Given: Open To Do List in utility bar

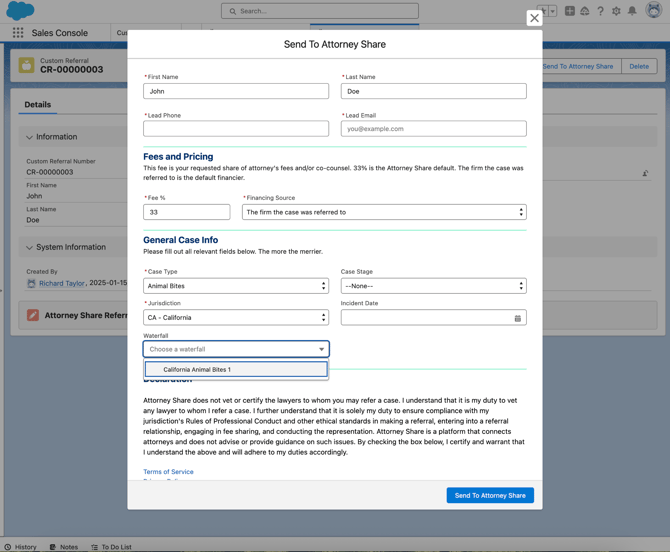Looking at the screenshot, I should pyautogui.click(x=111, y=547).
